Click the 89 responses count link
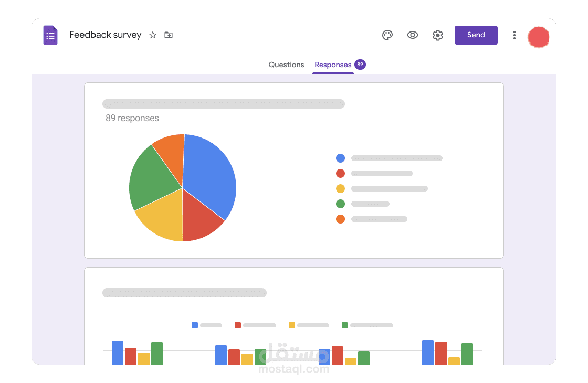This screenshot has width=588, height=383. coord(132,118)
